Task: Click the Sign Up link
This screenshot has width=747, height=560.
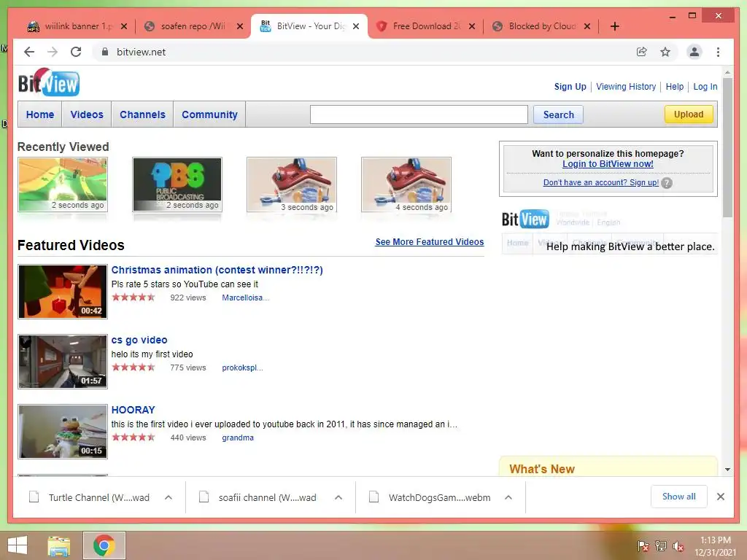Action: 570,87
